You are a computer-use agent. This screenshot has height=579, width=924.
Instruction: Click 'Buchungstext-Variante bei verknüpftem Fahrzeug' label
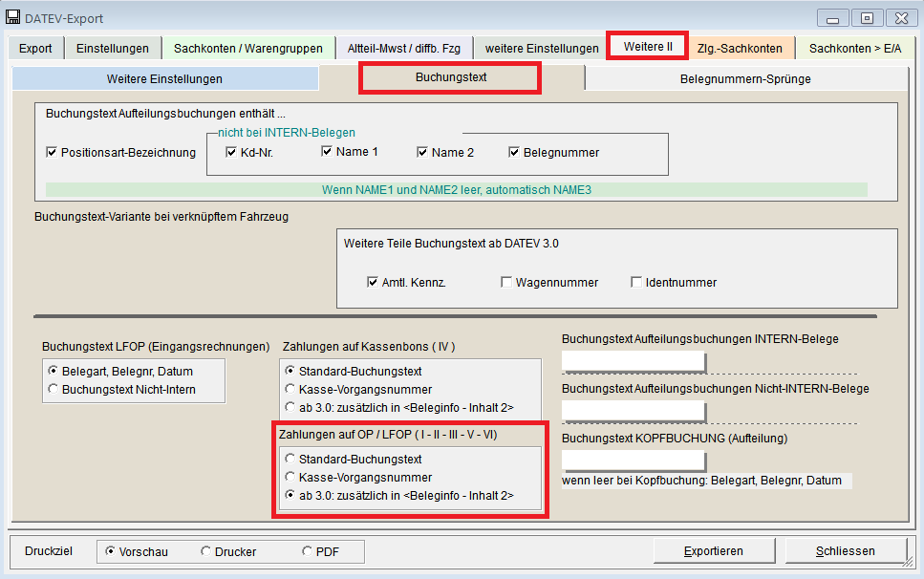(x=161, y=217)
